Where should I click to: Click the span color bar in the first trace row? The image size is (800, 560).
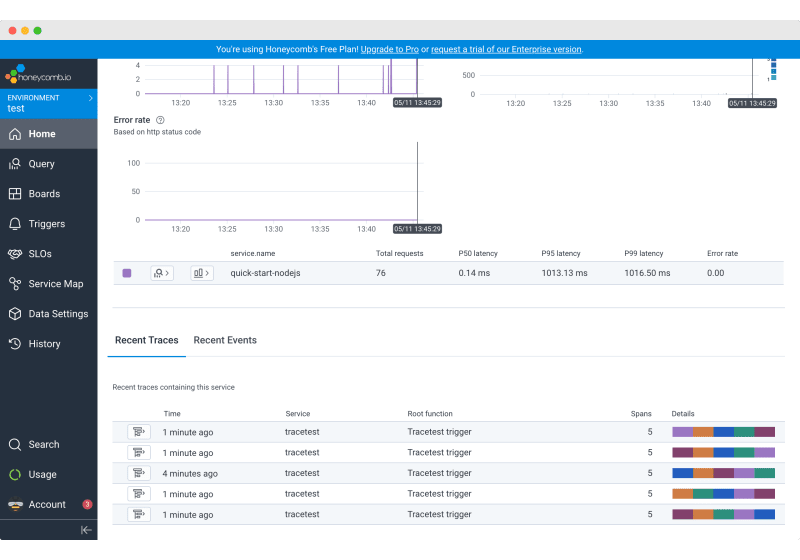pyautogui.click(x=723, y=432)
